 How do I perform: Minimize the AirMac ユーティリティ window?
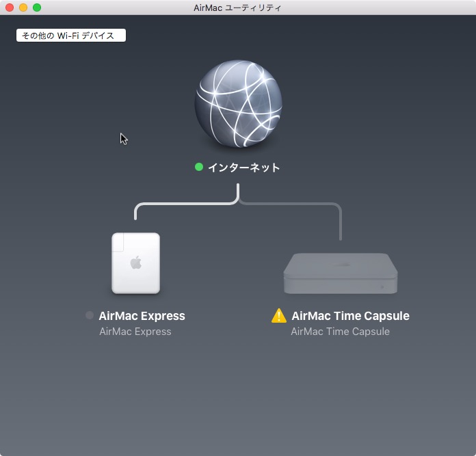pos(23,8)
